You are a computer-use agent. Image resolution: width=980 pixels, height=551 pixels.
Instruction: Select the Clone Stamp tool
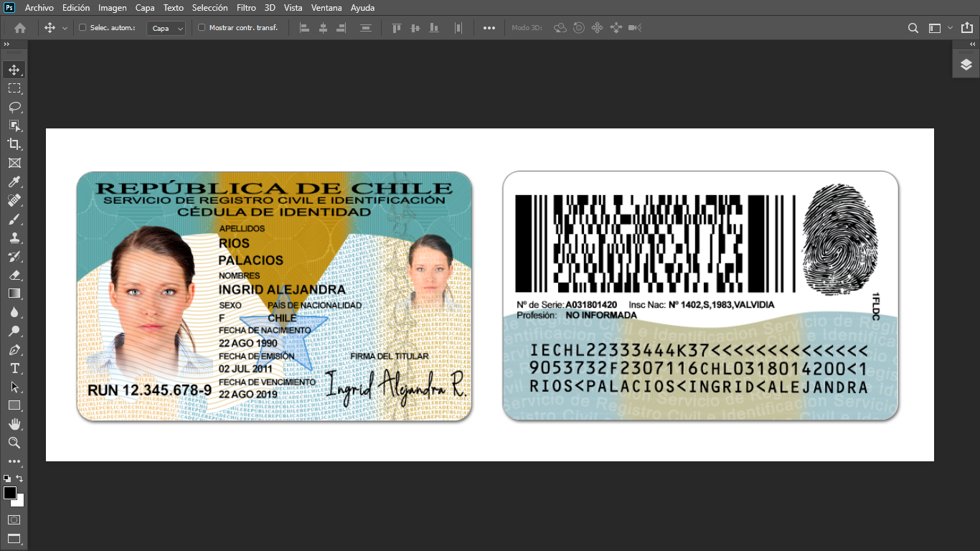pos(14,237)
